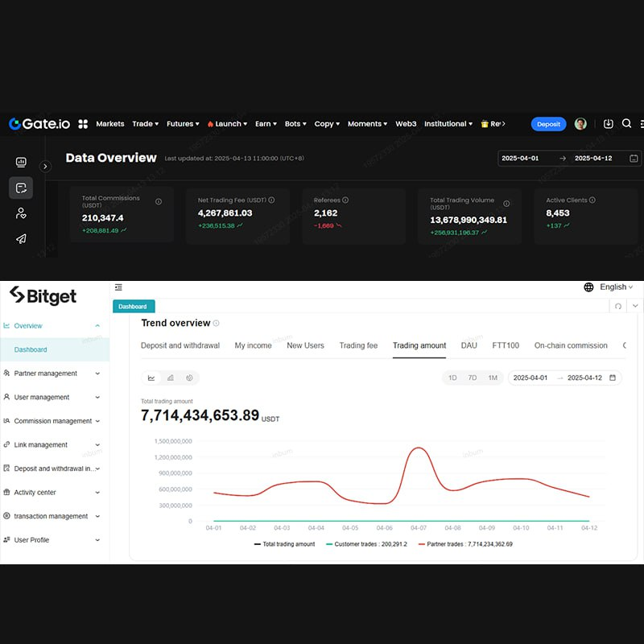
Task: Open the Gate.io Institutional menu
Action: pos(448,124)
